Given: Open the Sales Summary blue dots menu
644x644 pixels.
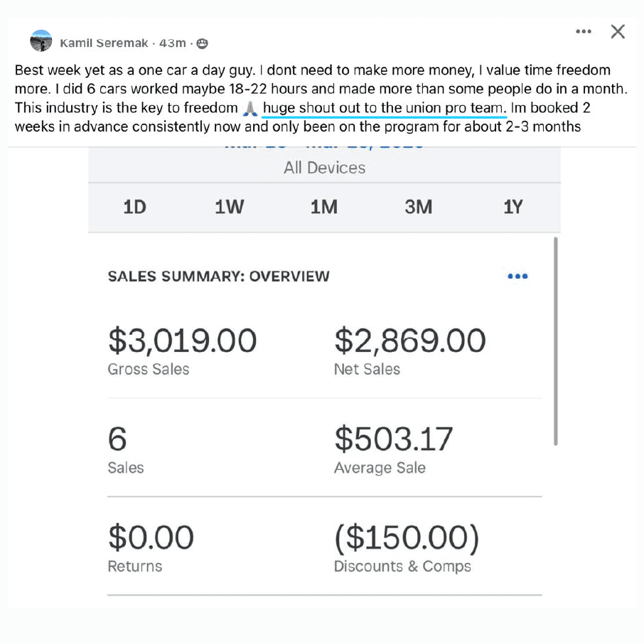Looking at the screenshot, I should click(517, 276).
